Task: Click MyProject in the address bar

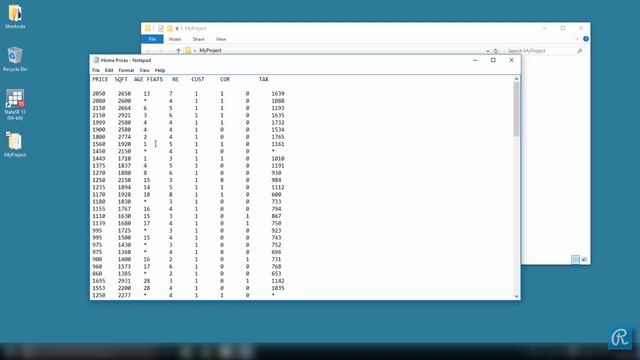Action: [x=210, y=51]
